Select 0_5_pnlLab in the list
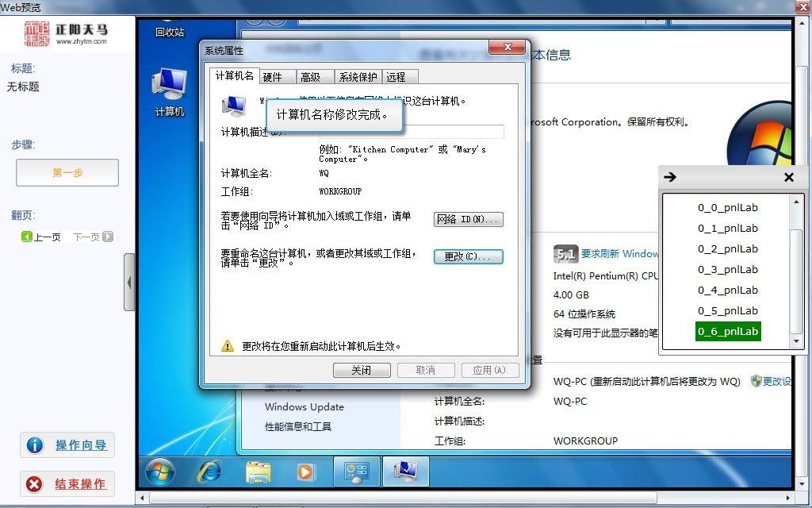The height and width of the screenshot is (508, 812). point(728,311)
